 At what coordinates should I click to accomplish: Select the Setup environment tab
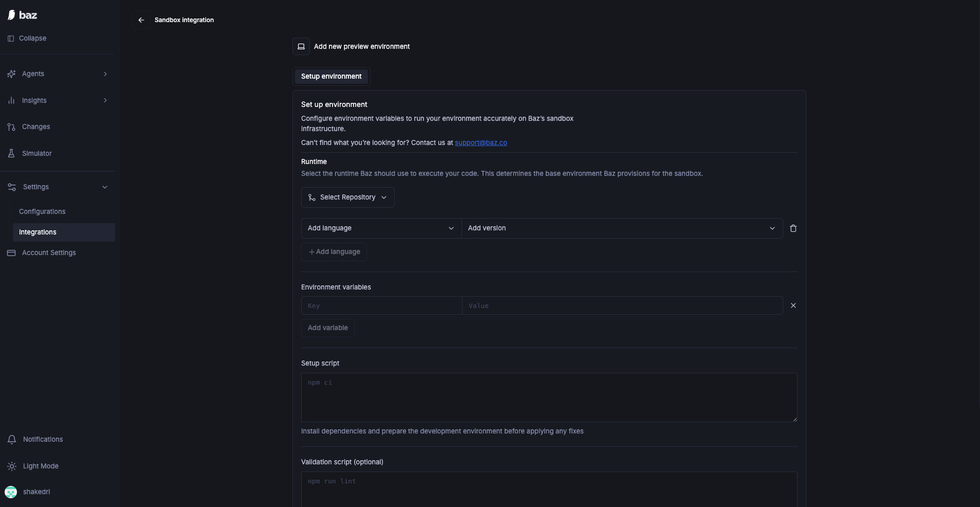click(331, 77)
